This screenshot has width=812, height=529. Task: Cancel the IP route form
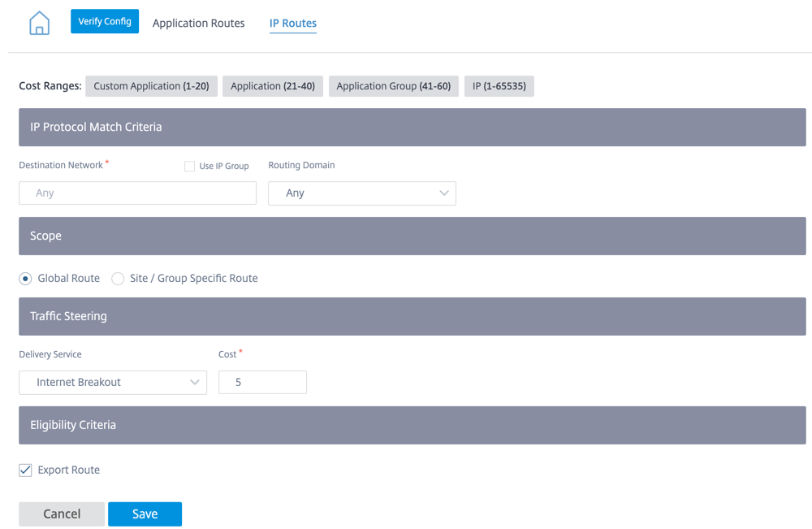click(x=62, y=514)
